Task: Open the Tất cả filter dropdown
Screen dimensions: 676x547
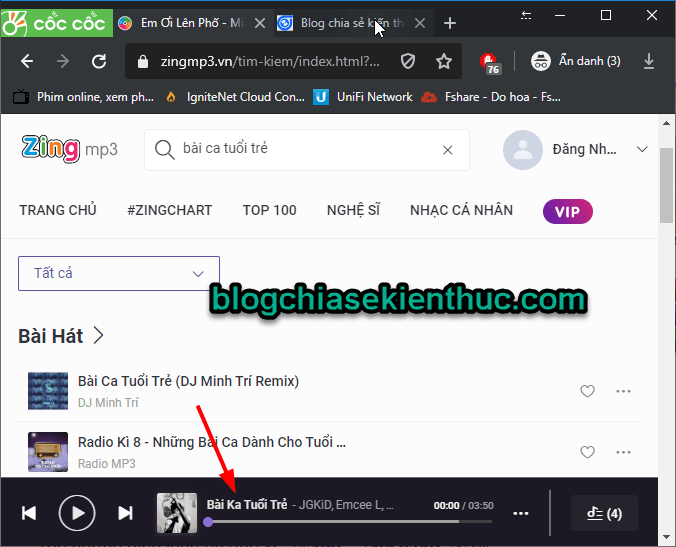Action: tap(119, 273)
